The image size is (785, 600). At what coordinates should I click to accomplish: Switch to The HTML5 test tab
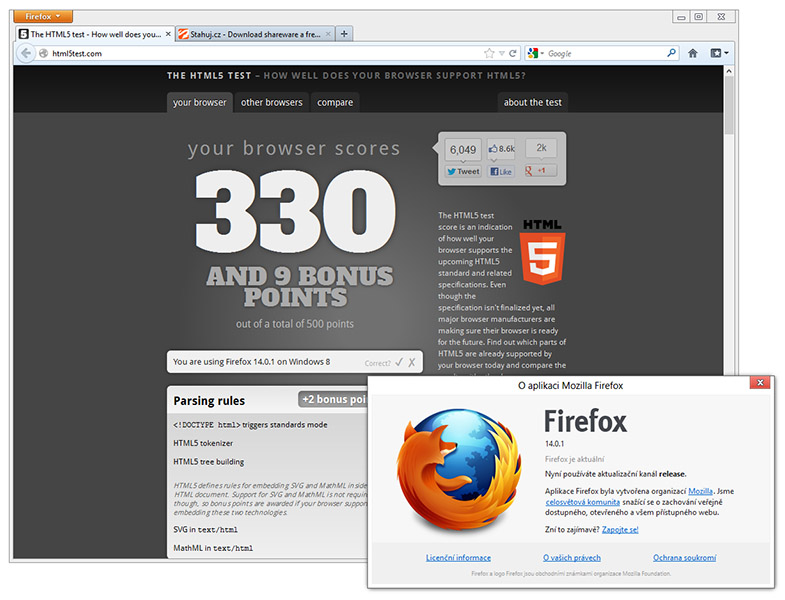95,34
